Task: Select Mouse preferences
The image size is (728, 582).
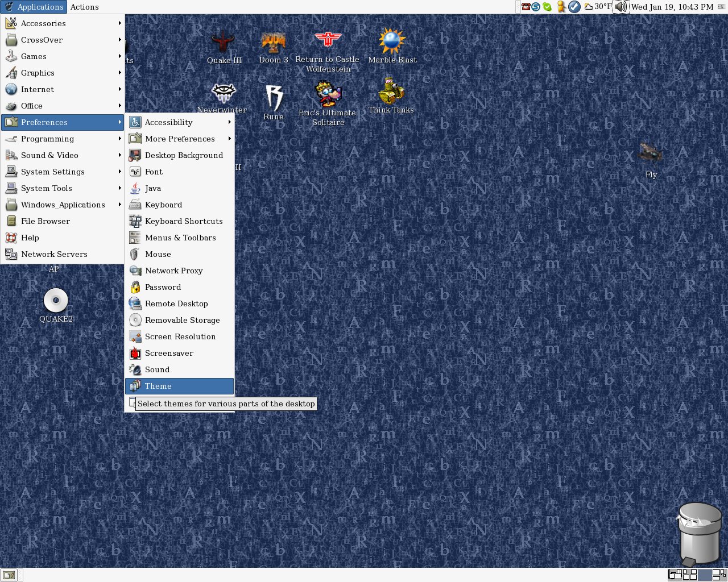Action: point(179,254)
